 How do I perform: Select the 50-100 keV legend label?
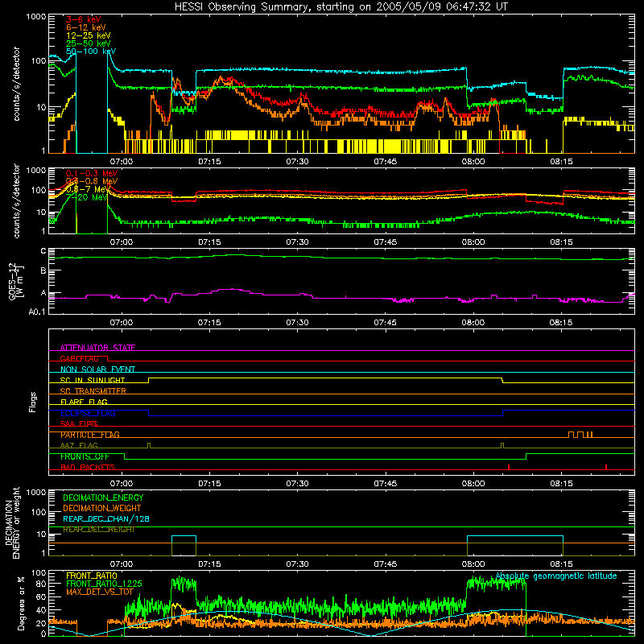(x=91, y=52)
